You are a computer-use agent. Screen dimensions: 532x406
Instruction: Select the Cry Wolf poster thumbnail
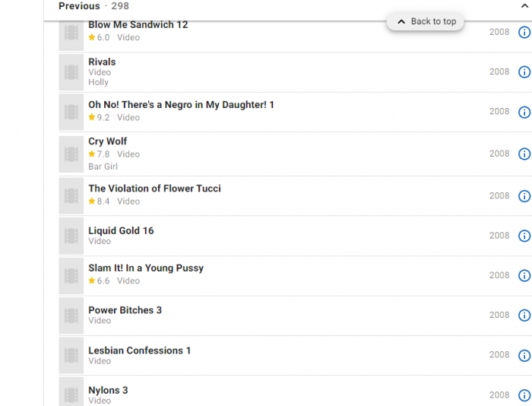71,154
